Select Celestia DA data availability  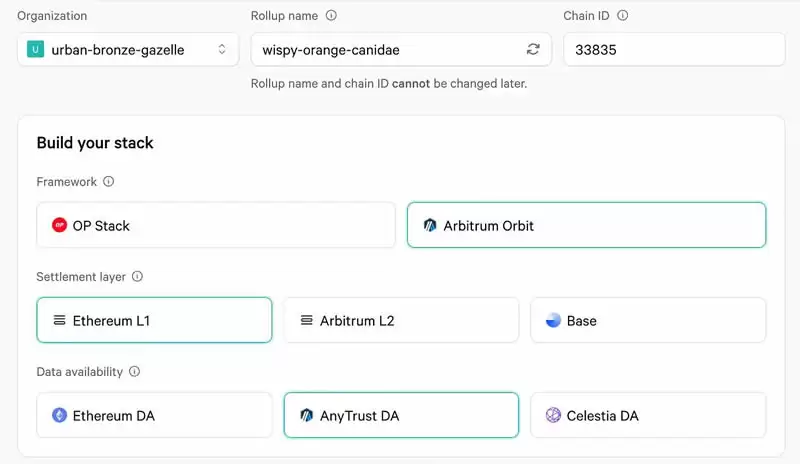(x=647, y=415)
